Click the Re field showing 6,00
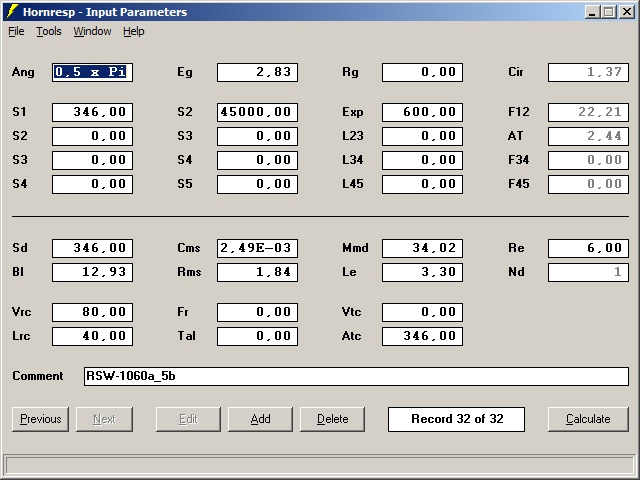This screenshot has height=480, width=640. tap(588, 248)
